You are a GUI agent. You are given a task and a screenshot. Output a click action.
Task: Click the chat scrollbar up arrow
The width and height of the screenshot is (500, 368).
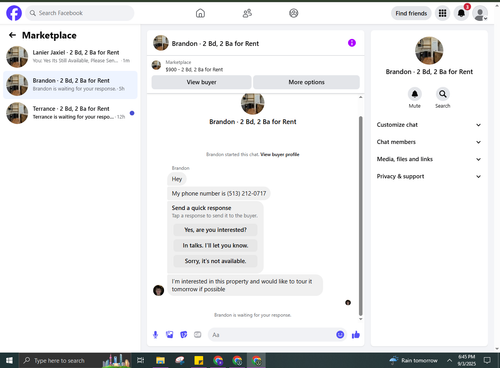(x=360, y=97)
